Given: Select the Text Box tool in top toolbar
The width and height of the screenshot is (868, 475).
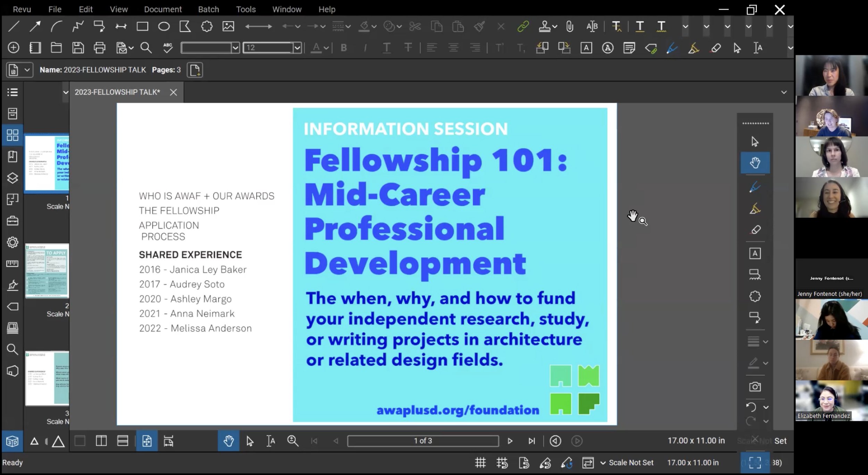Looking at the screenshot, I should coord(586,48).
